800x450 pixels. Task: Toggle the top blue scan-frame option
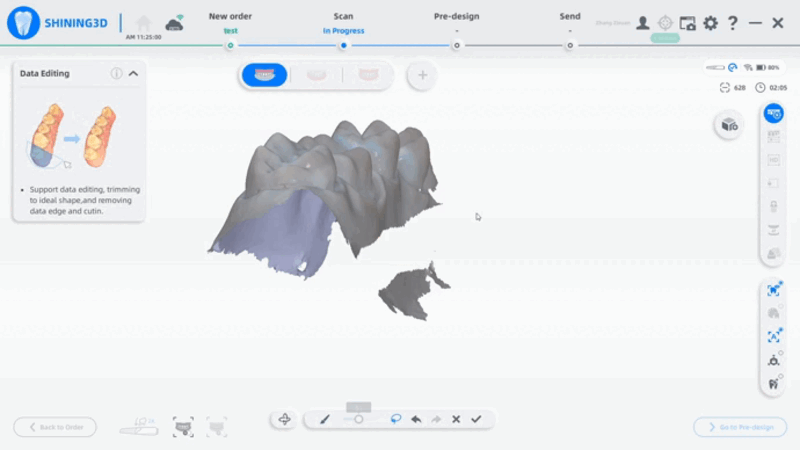774,290
